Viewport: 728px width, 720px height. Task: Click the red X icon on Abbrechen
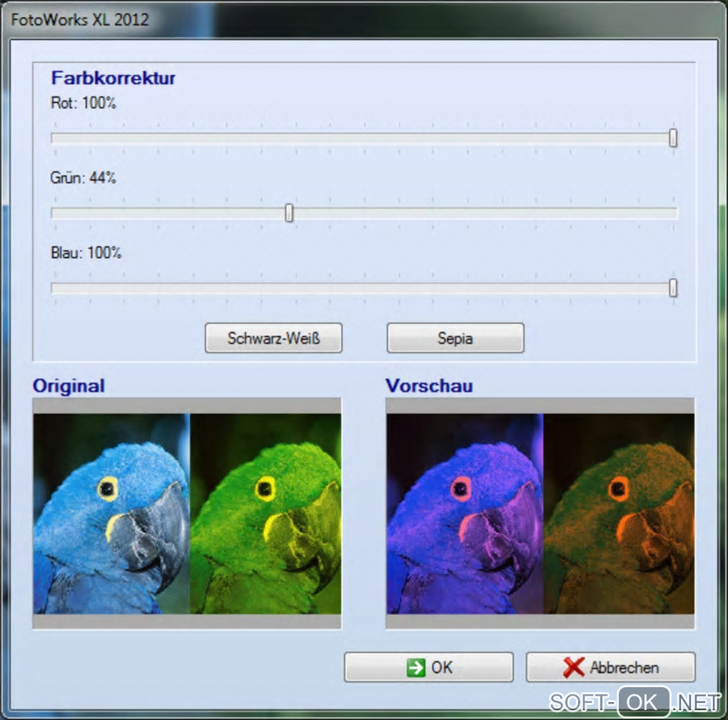click(x=573, y=667)
